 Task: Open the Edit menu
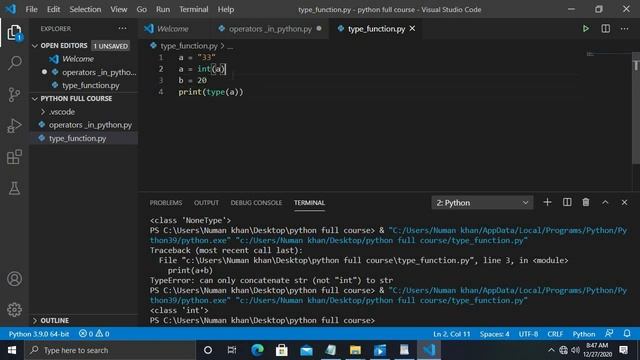pos(53,9)
